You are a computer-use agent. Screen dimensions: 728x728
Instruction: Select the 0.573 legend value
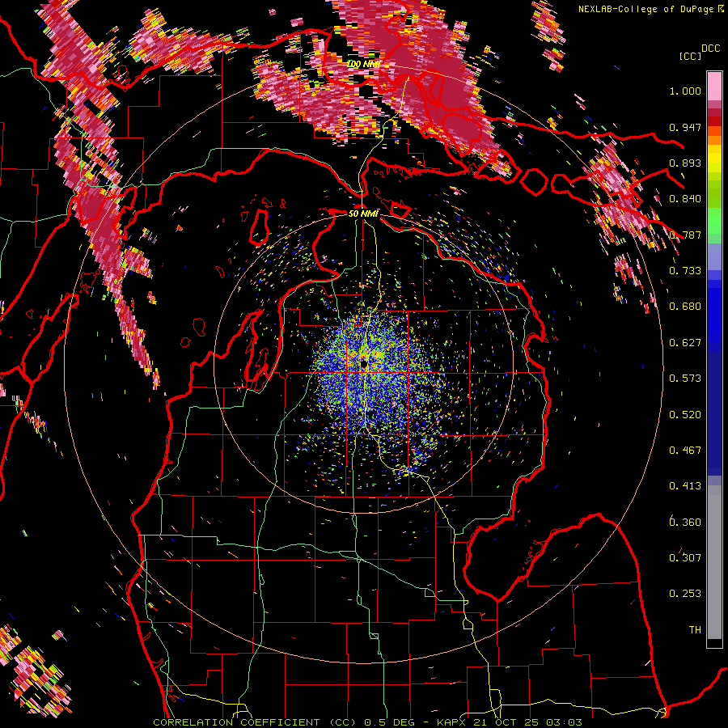pos(685,379)
